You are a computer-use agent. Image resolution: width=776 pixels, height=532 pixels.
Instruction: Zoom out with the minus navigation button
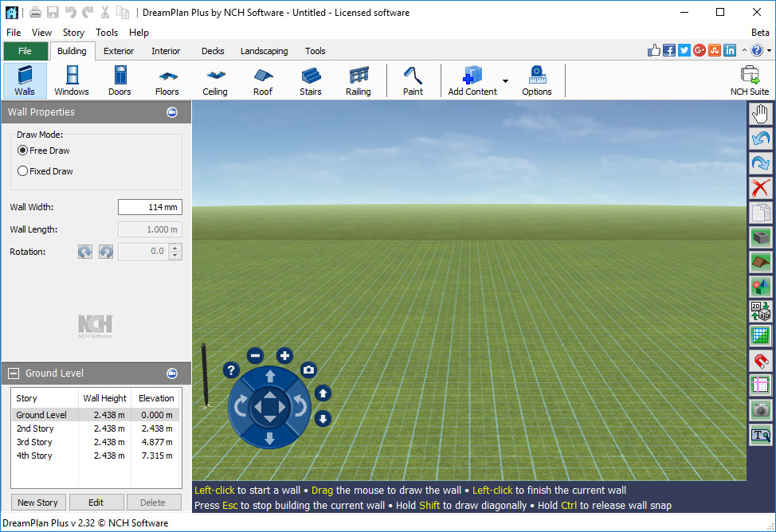coord(256,355)
